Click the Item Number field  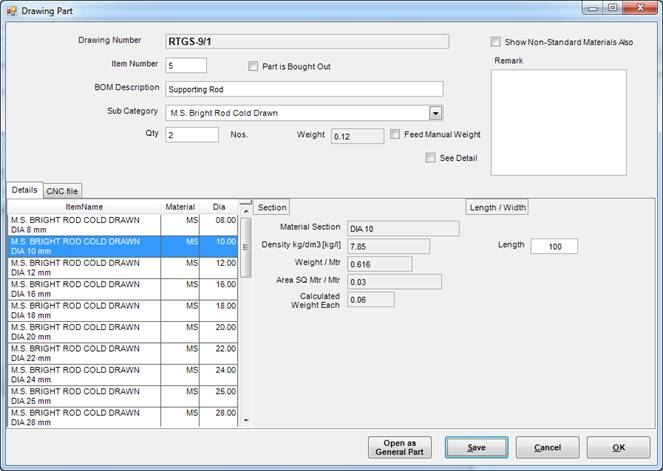[x=186, y=66]
